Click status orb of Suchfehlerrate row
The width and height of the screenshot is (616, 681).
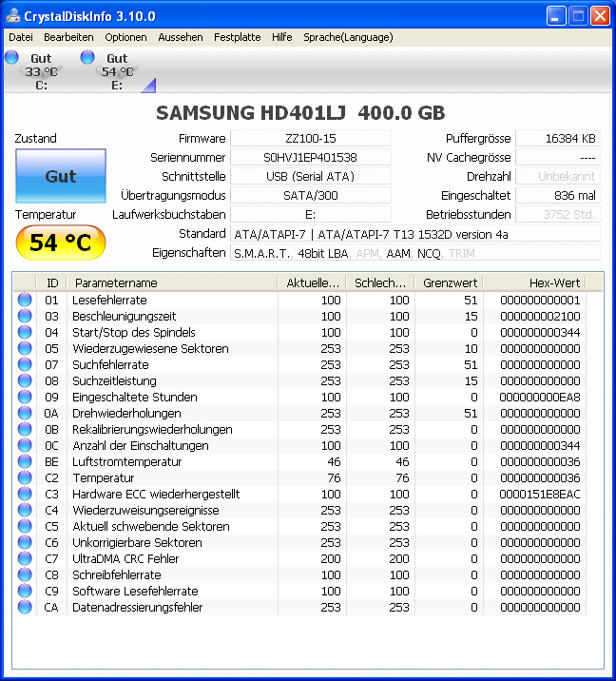[x=25, y=364]
